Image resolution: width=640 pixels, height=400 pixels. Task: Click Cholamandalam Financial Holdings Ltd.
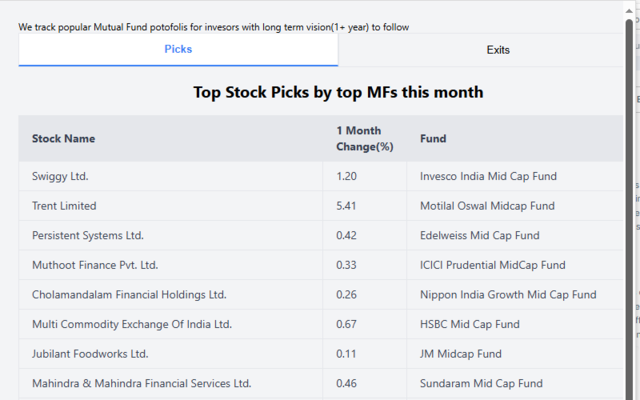(129, 295)
